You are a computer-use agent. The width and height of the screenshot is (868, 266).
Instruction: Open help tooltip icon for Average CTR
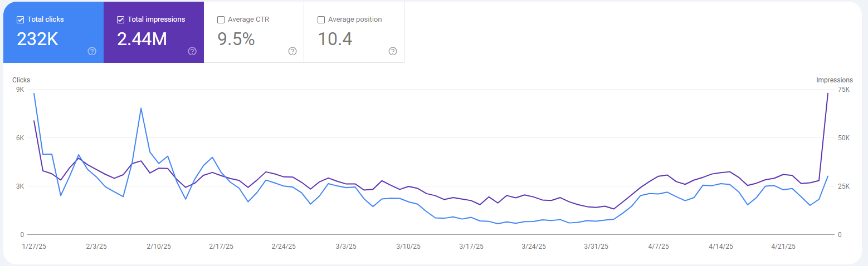[x=292, y=51]
